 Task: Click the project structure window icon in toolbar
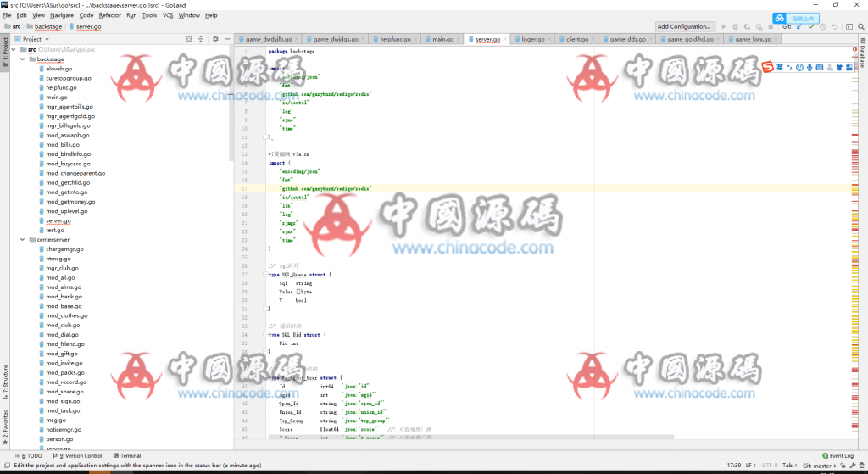pos(849,26)
